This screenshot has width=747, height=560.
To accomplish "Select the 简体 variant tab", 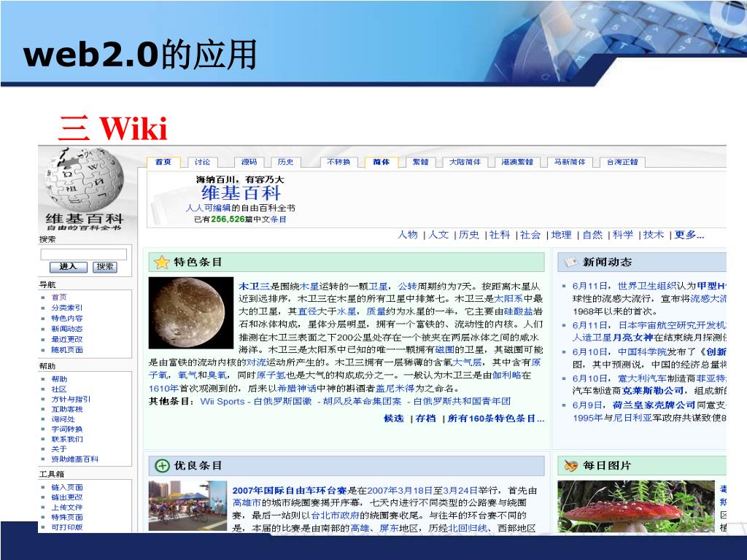I will click(381, 162).
